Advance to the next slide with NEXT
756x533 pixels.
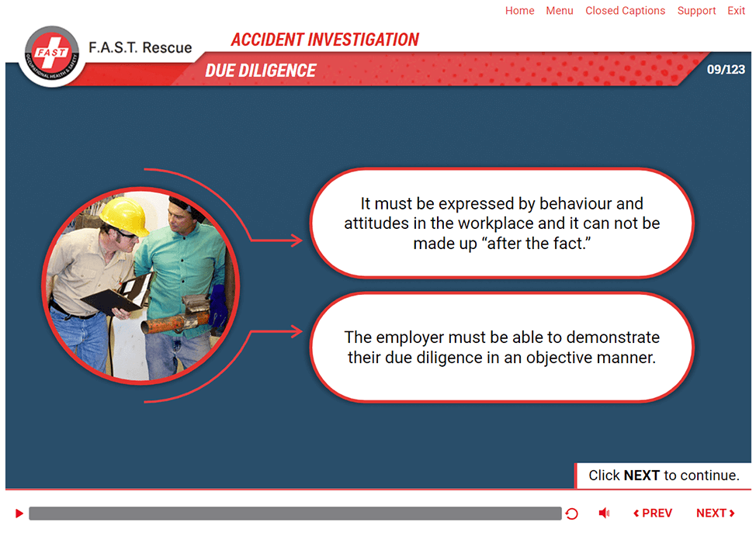(x=716, y=514)
